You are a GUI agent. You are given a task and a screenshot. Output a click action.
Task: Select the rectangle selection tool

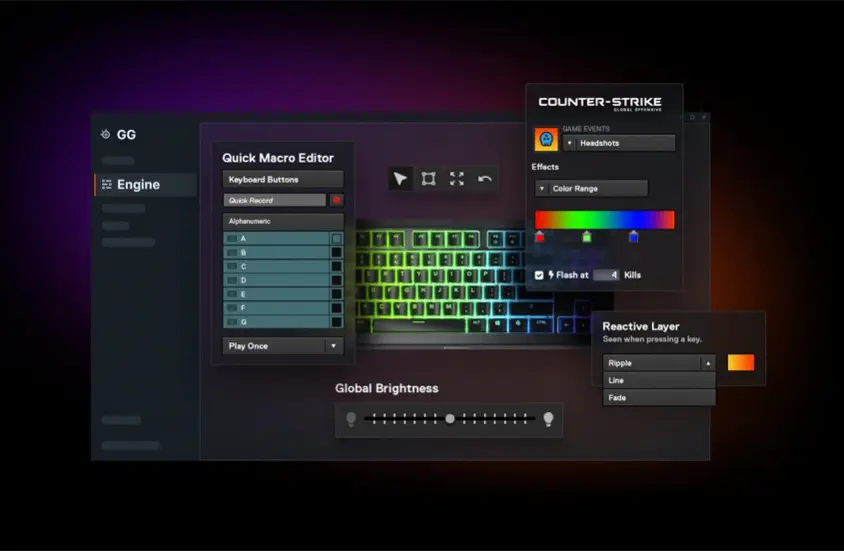(428, 179)
